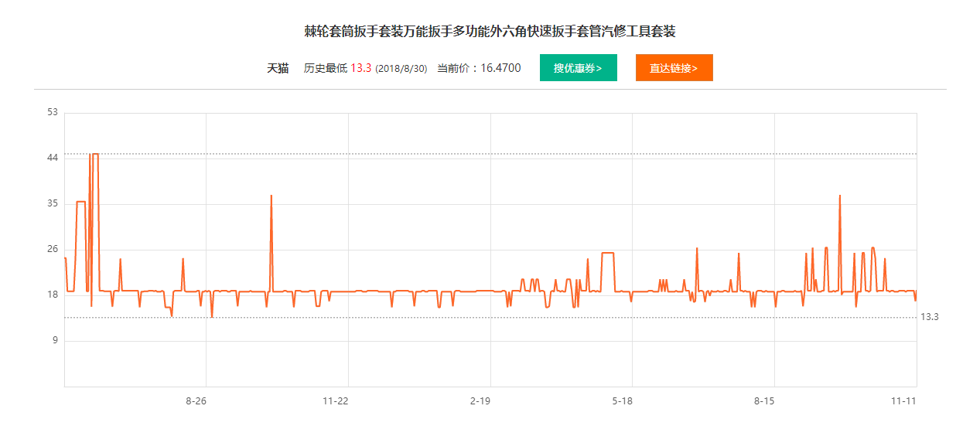Click the 8-26 date label

click(x=196, y=401)
